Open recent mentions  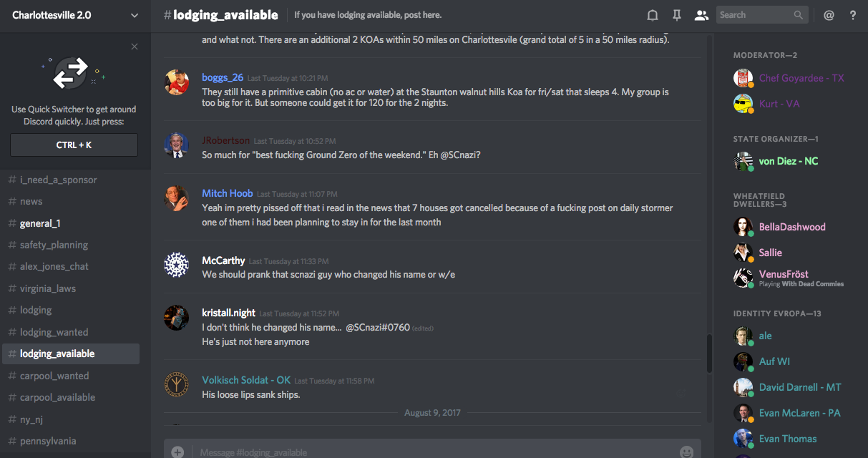click(x=829, y=15)
